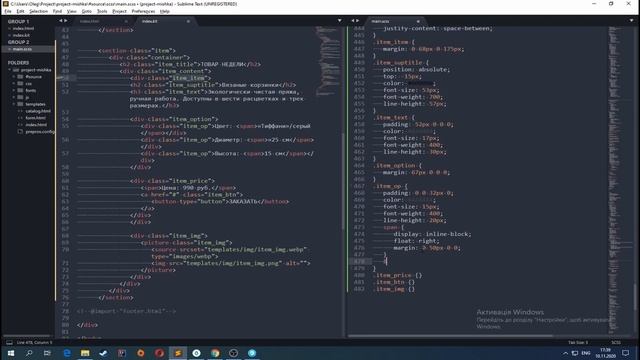640x360 pixels.
Task: Open the View menu
Action: coord(71,11)
